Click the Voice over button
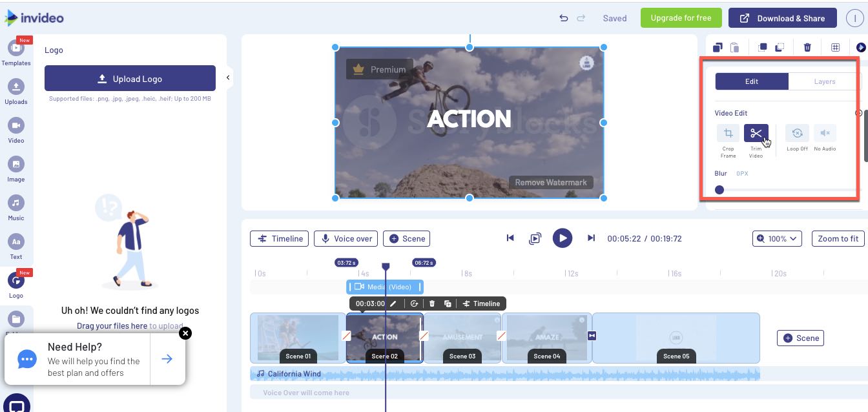The width and height of the screenshot is (868, 412). (346, 239)
